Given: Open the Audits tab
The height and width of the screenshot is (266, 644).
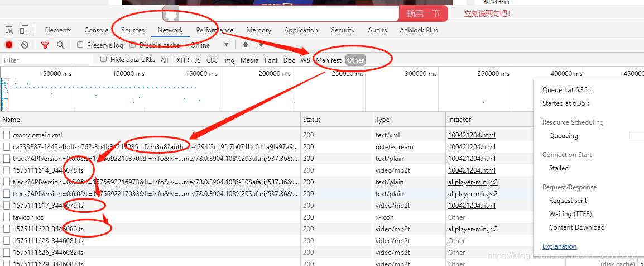Looking at the screenshot, I should click(x=377, y=30).
